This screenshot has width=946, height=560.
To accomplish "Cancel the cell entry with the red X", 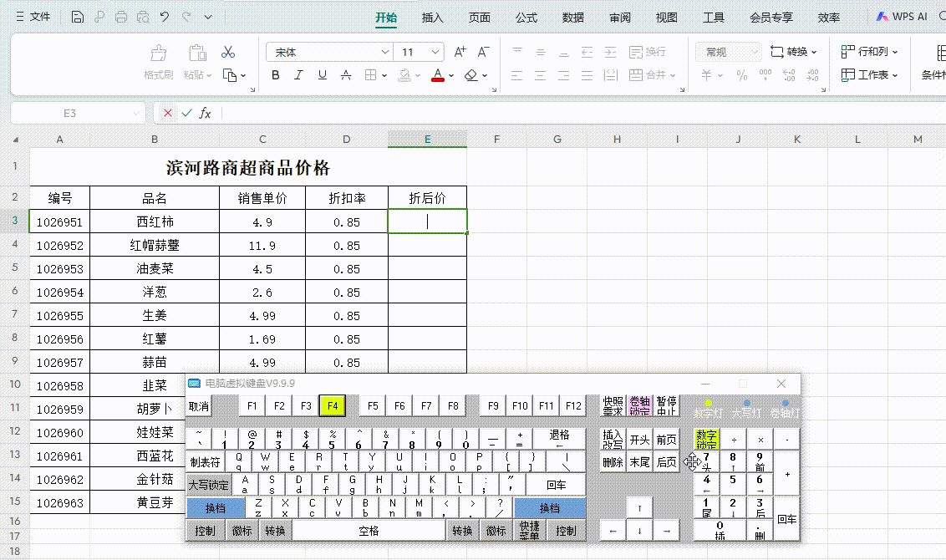I will 168,113.
